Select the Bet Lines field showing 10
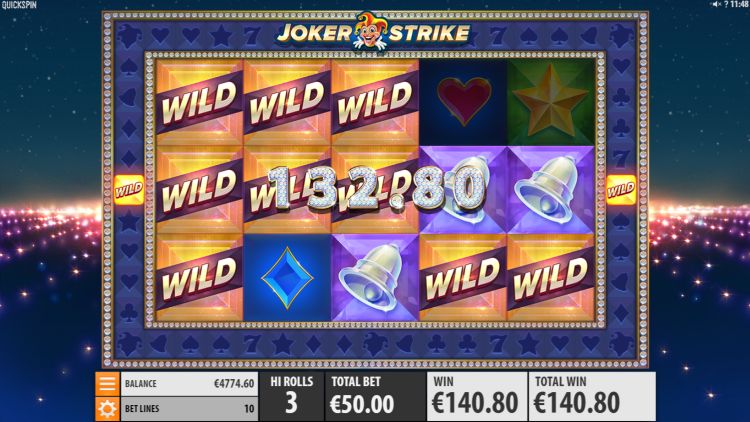 tap(189, 409)
